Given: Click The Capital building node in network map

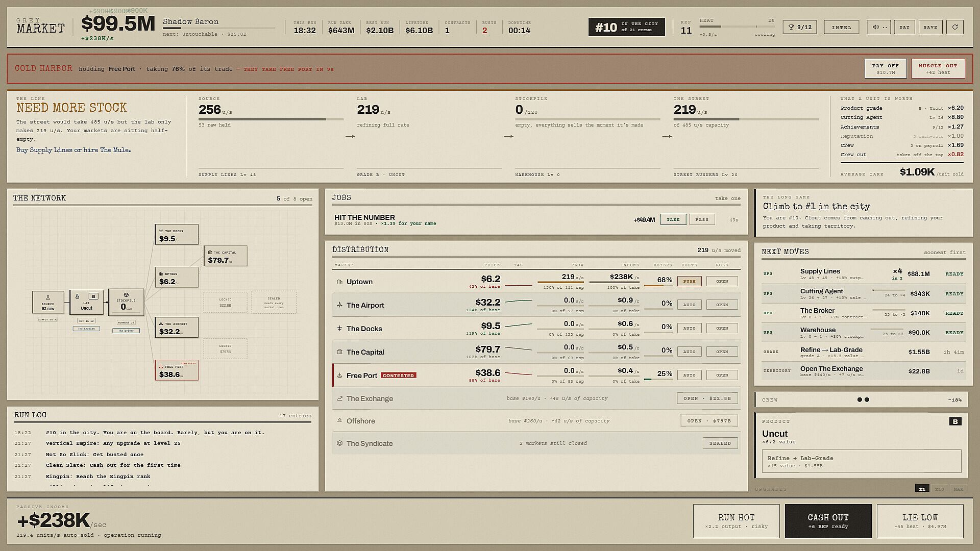Looking at the screenshot, I should click(226, 256).
